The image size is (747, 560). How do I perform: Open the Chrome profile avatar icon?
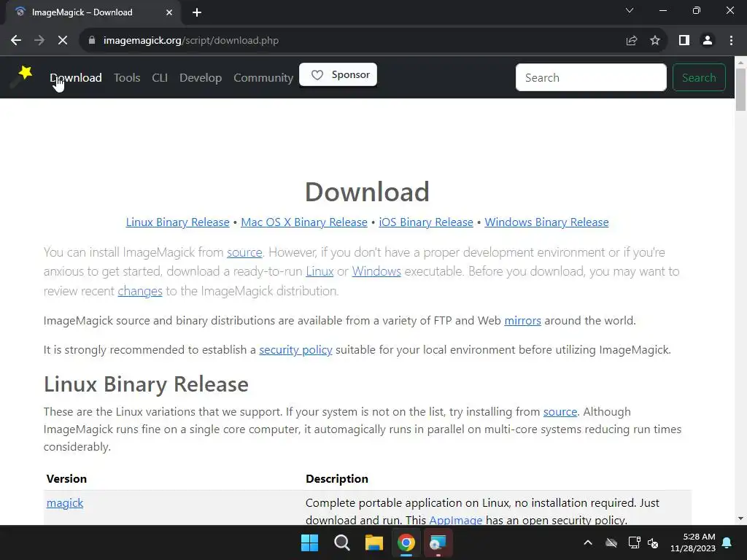pyautogui.click(x=708, y=41)
